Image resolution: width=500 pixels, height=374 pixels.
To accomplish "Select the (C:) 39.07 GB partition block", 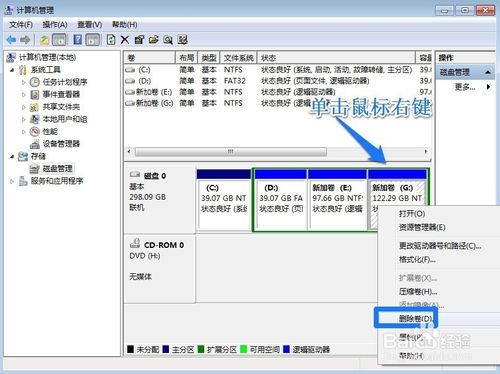I will click(224, 200).
